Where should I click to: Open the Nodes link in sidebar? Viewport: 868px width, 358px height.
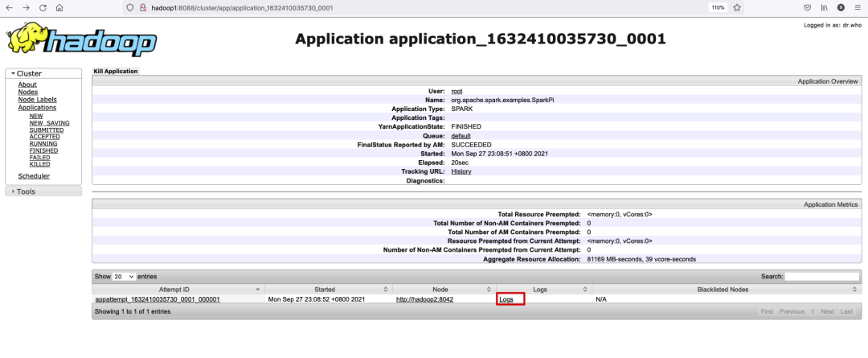27,92
